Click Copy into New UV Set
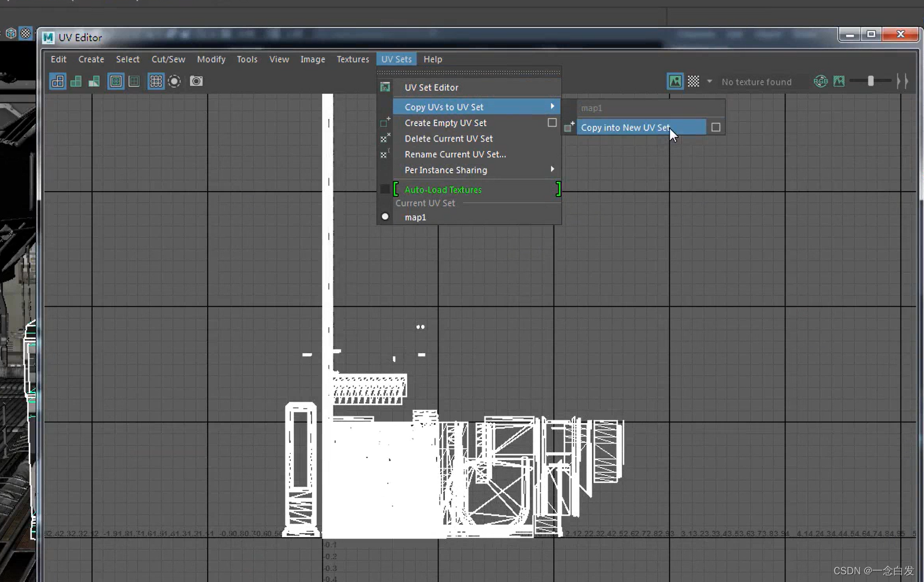The width and height of the screenshot is (924, 582). pos(625,127)
